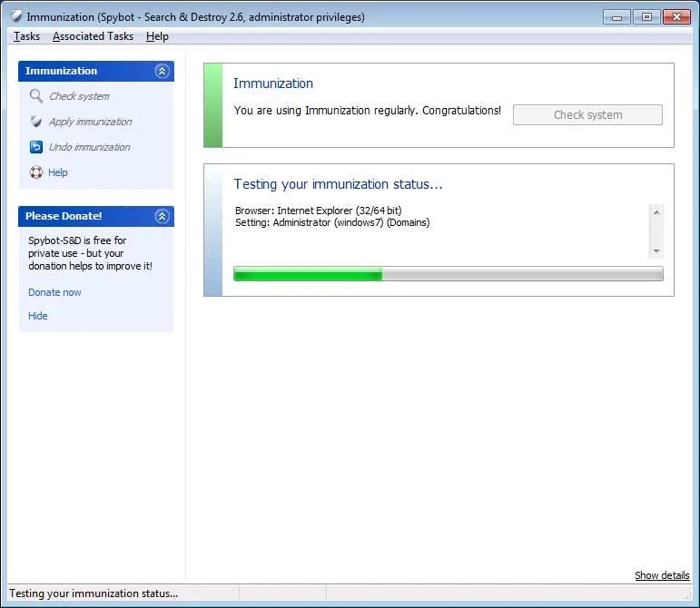Select Undo immunization in the sidebar
The image size is (700, 608).
[x=89, y=147]
